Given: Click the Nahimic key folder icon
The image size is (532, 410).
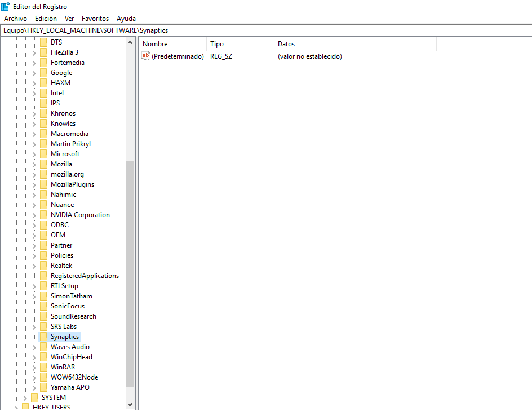Looking at the screenshot, I should (x=43, y=195).
